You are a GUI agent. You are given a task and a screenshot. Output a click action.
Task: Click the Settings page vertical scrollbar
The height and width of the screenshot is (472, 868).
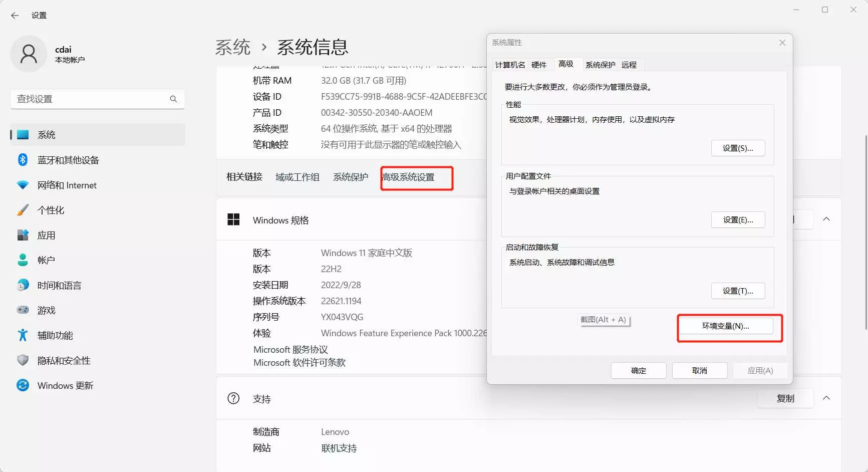pyautogui.click(x=866, y=232)
